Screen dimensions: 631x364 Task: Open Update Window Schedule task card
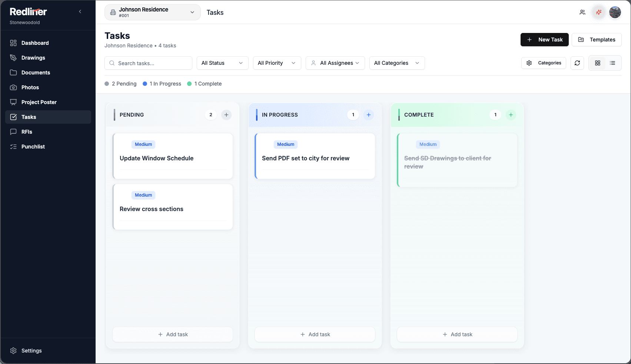(173, 156)
